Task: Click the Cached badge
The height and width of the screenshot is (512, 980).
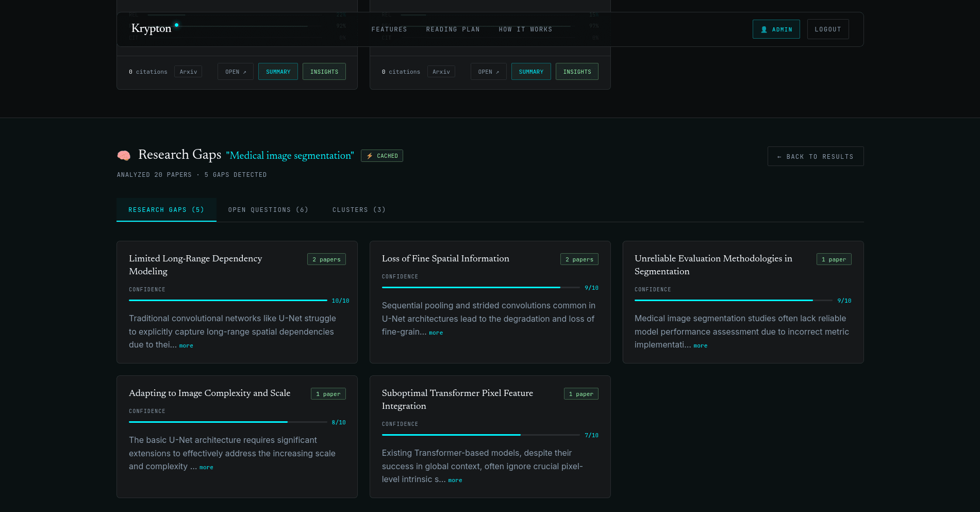Action: (382, 156)
